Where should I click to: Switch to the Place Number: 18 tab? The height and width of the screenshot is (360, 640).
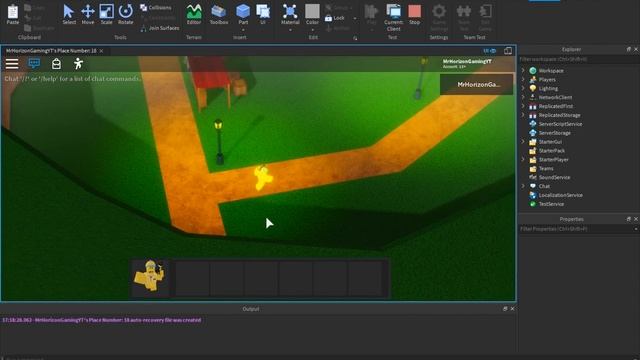[51, 51]
